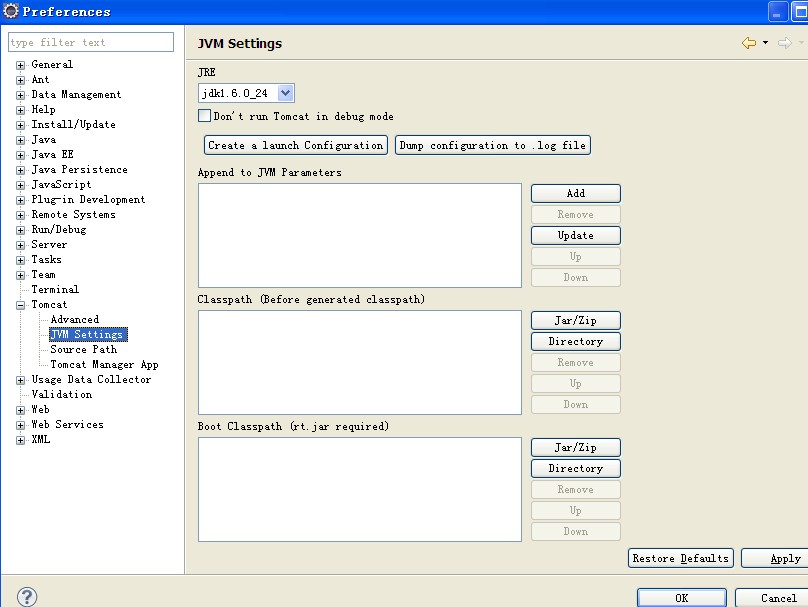Expand the Java EE node

pos(21,155)
